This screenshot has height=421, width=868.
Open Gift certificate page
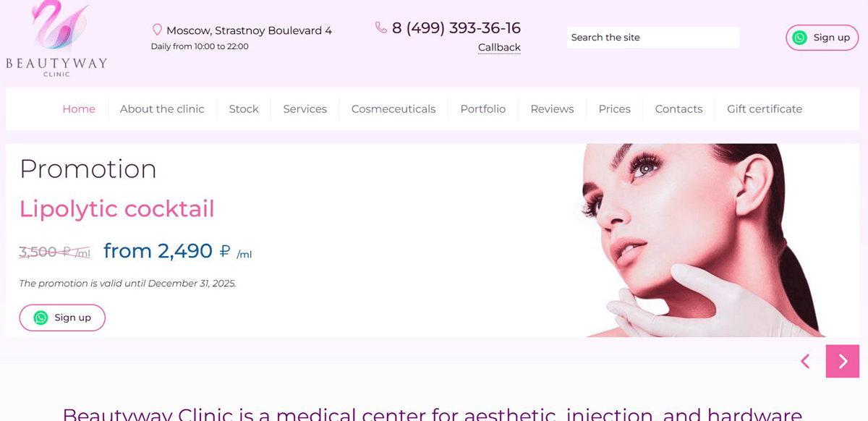click(x=765, y=109)
